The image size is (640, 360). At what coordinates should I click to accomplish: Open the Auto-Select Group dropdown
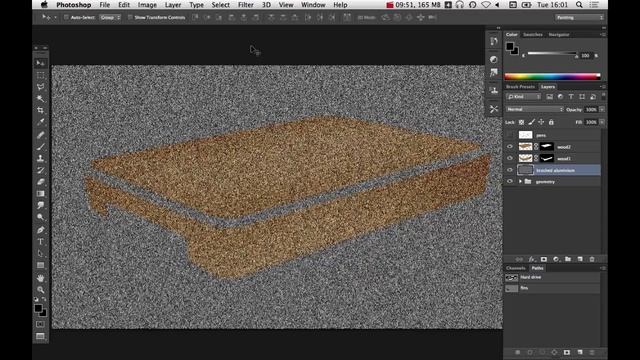click(110, 18)
